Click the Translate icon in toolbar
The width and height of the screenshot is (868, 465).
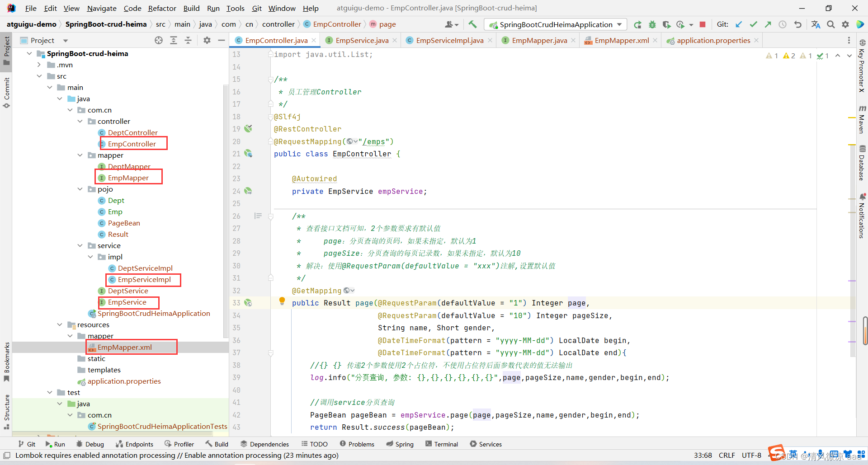coord(816,24)
